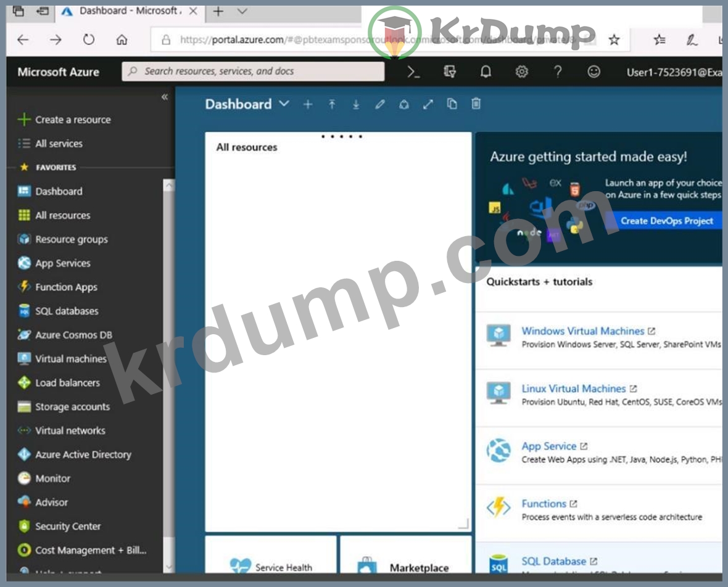Open Cloud Shell from the top bar
Image resolution: width=728 pixels, height=587 pixels.
tap(413, 72)
